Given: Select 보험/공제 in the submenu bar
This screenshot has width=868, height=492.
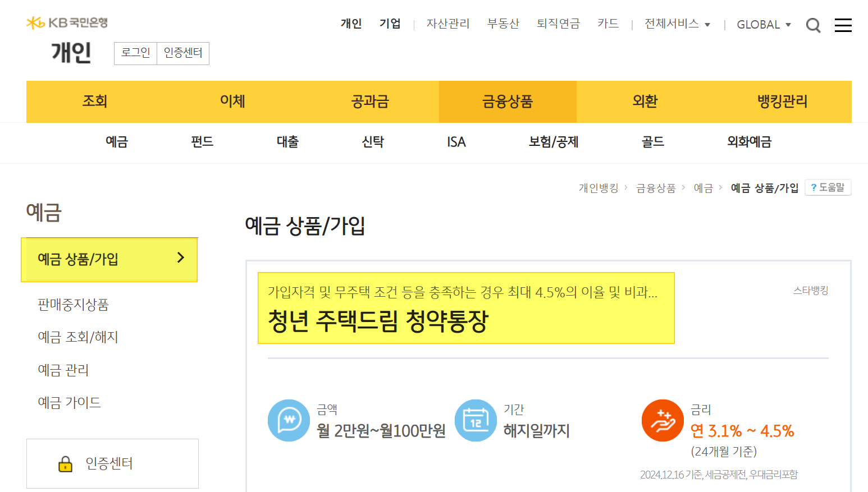Looking at the screenshot, I should [554, 142].
